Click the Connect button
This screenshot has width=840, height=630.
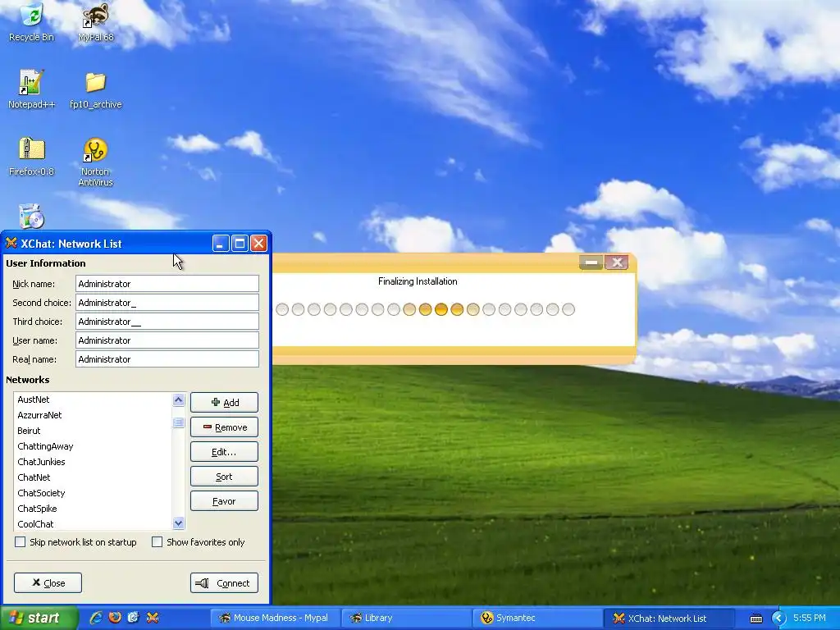pyautogui.click(x=225, y=583)
